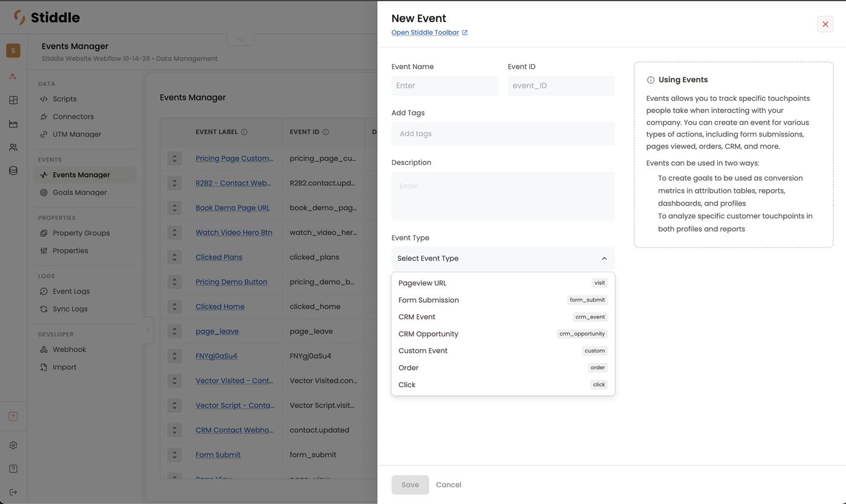846x504 pixels.
Task: Open the workspace avatar labeled S
Action: (13, 51)
